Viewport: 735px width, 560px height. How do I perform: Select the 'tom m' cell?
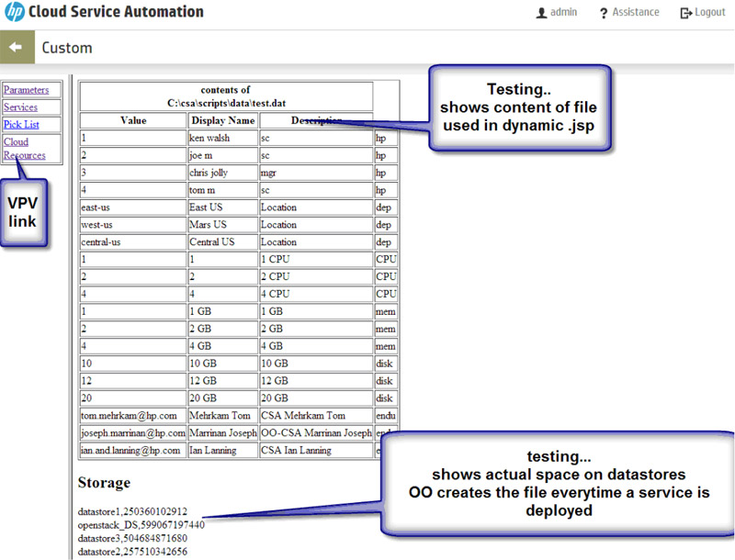[222, 190]
